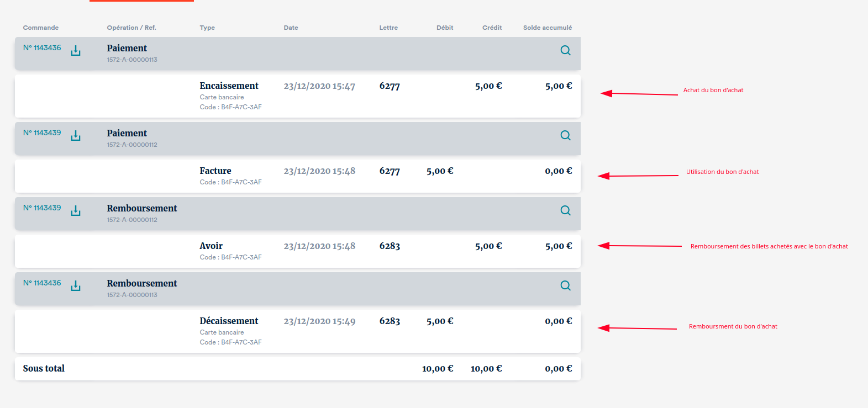Open magnifier on Paiement 1572-A-00000112 row
This screenshot has width=868, height=408.
tap(565, 135)
